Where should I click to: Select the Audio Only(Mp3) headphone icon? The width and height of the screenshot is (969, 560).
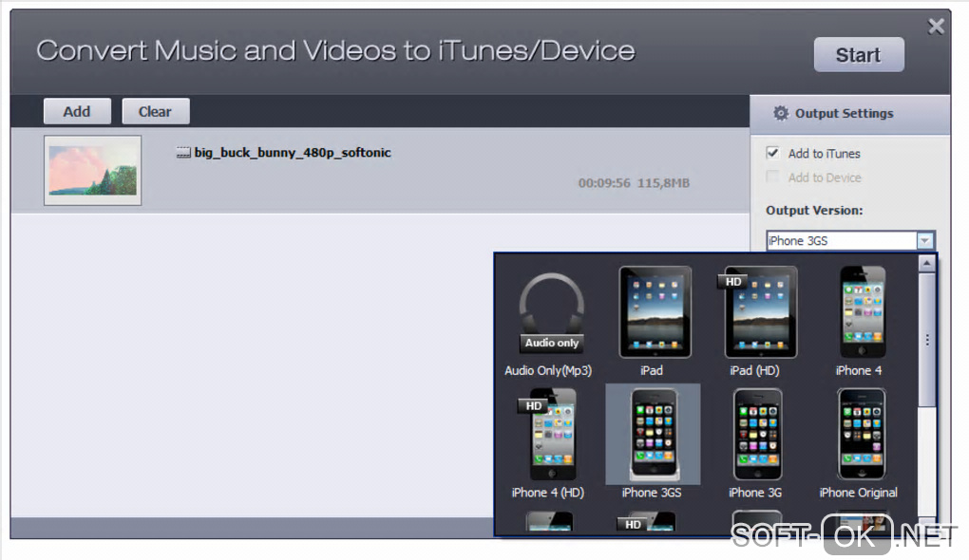click(x=551, y=312)
